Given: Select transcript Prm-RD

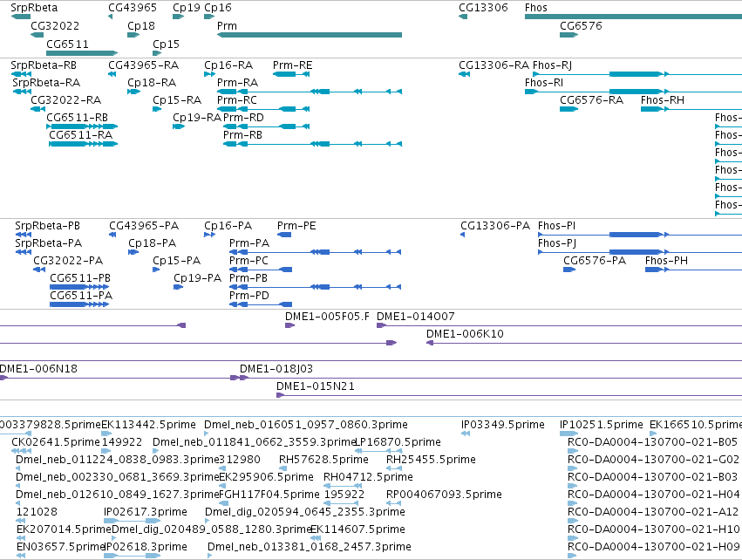Looking at the screenshot, I should pos(243,118).
